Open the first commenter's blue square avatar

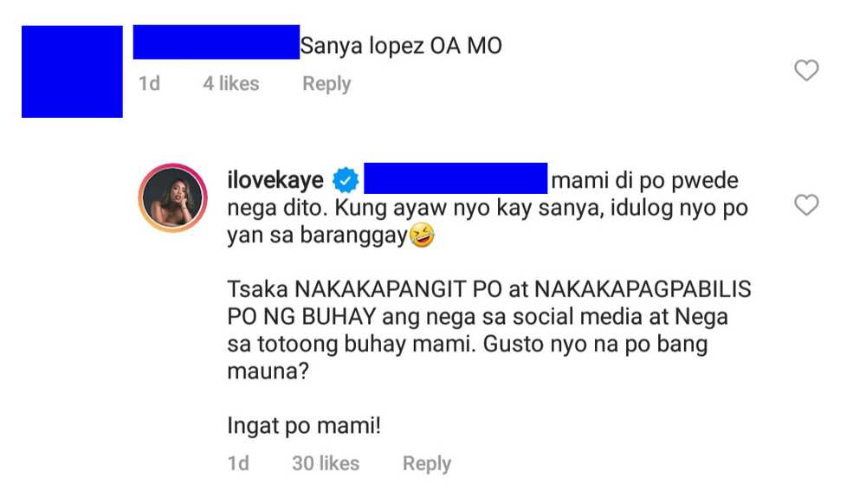tap(73, 71)
